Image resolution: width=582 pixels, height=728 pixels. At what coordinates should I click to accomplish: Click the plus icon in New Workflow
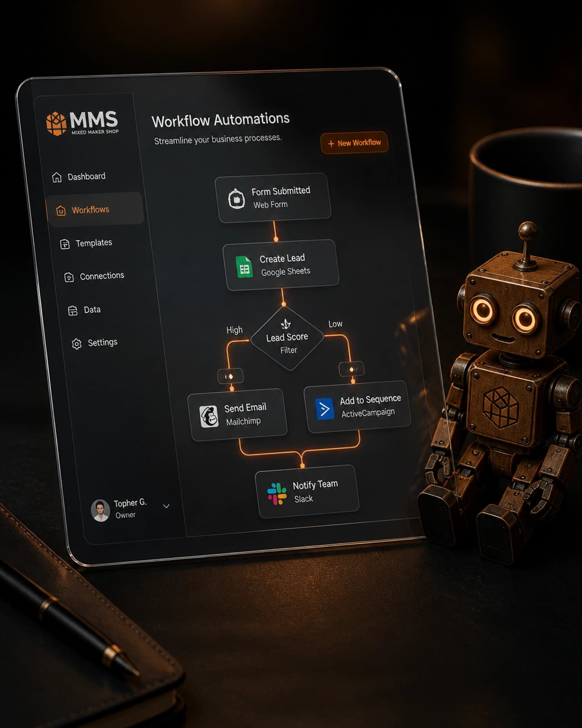331,144
